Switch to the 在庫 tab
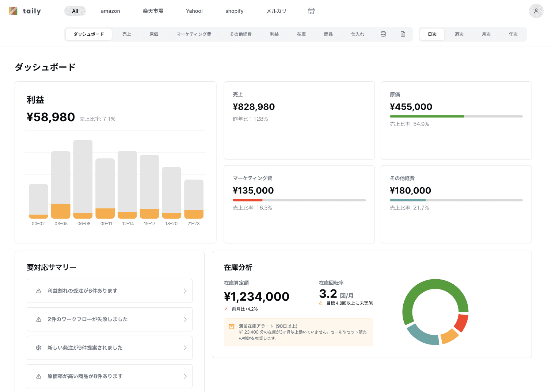This screenshot has height=392, width=552. pyautogui.click(x=301, y=34)
